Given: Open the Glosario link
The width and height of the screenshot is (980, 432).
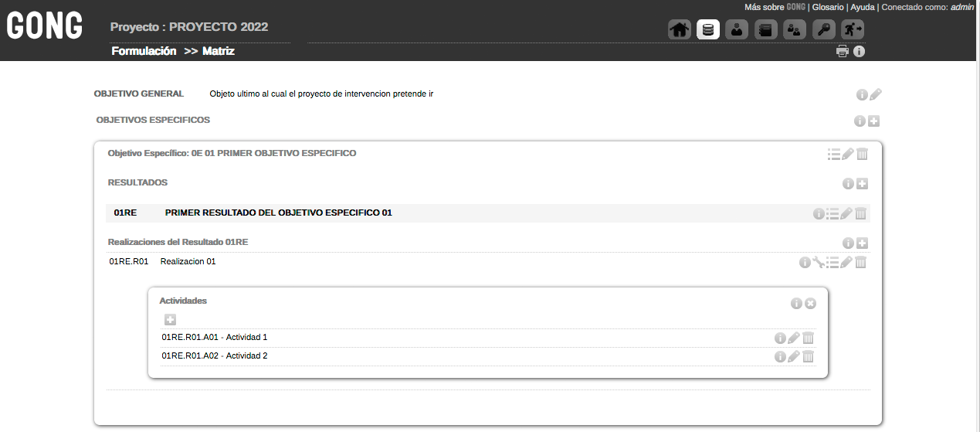Looking at the screenshot, I should coord(828,7).
